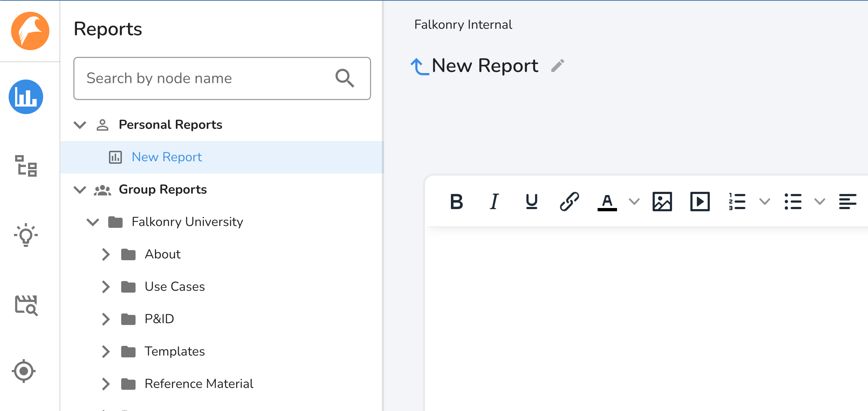Click the blue back arrow beside New Report

tap(420, 67)
